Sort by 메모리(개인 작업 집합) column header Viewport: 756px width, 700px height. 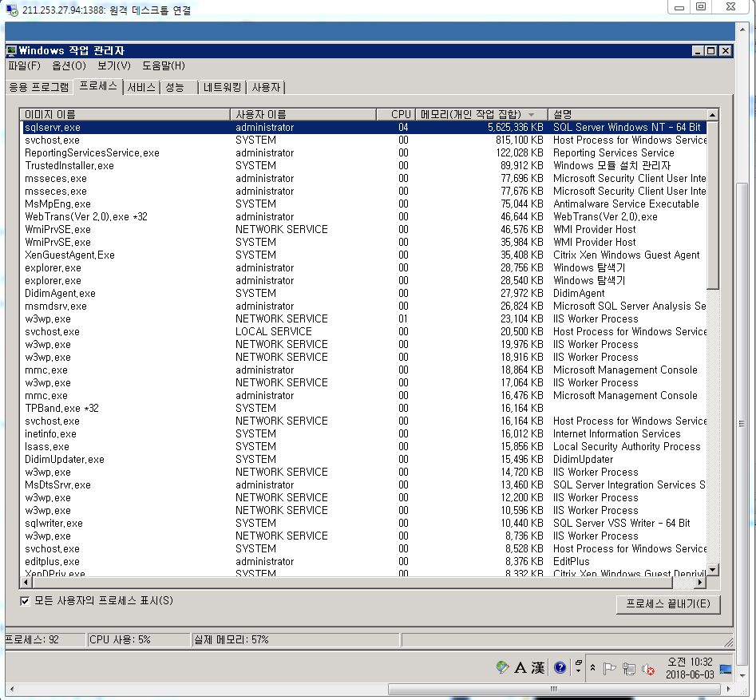click(x=481, y=114)
